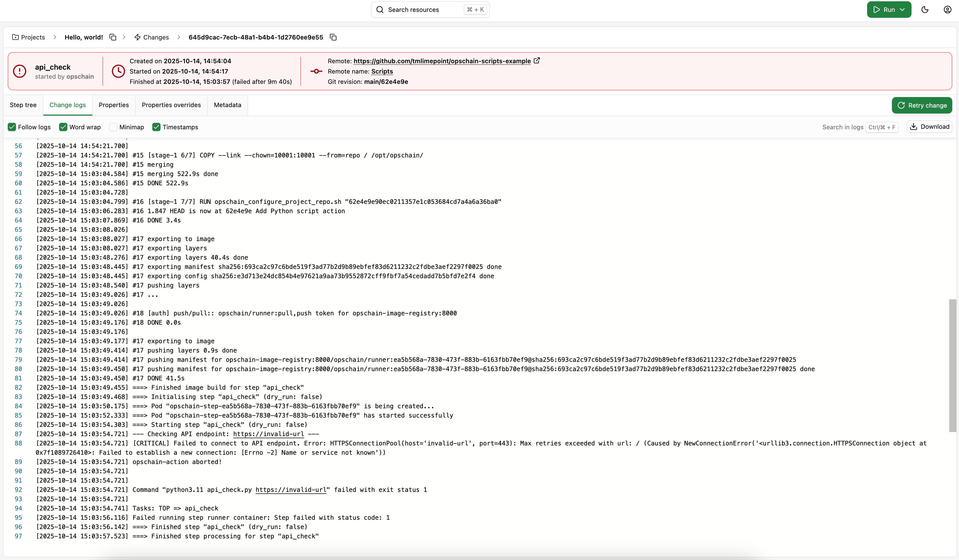Image resolution: width=959 pixels, height=560 pixels.
Task: Open the user account menu icon
Action: tap(947, 10)
